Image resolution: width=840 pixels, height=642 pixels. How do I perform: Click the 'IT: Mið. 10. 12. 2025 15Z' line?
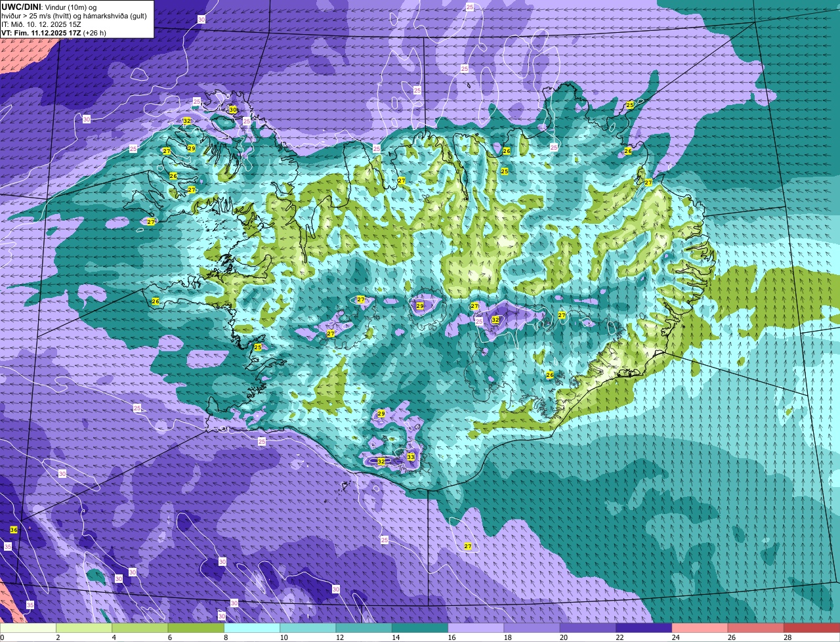pos(41,24)
